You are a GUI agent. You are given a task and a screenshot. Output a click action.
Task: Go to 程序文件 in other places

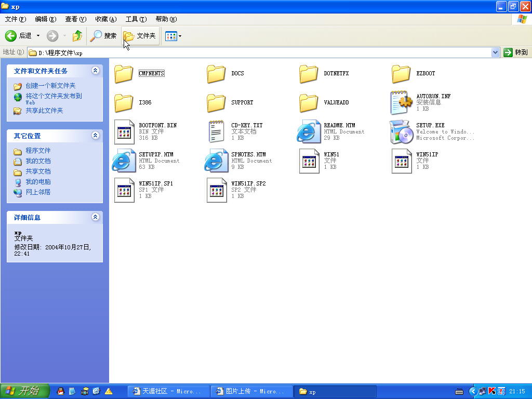coord(38,150)
